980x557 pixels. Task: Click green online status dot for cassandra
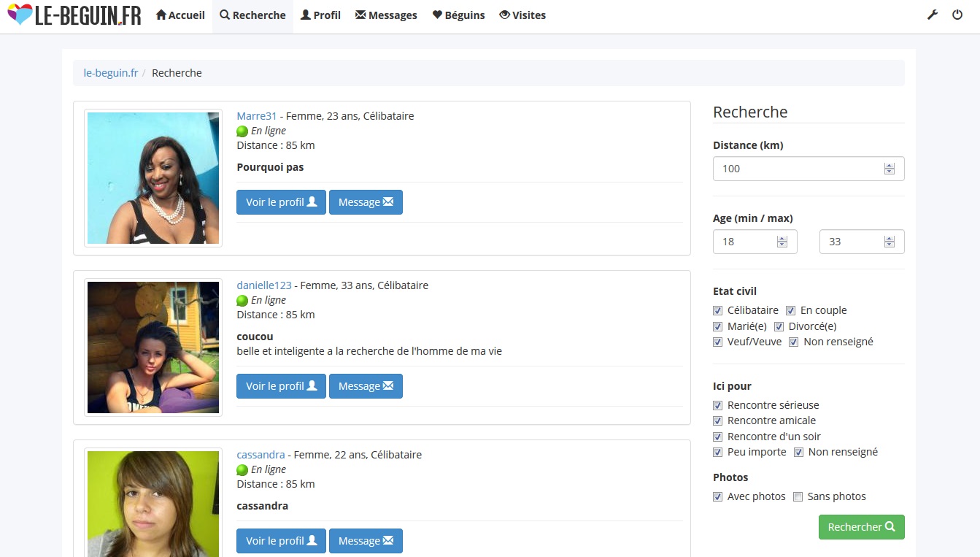pos(242,470)
